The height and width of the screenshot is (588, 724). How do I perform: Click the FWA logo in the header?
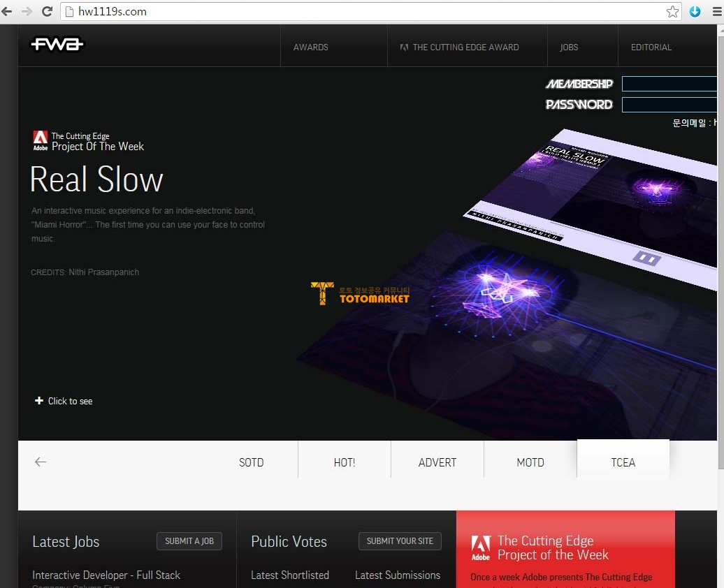[x=57, y=44]
